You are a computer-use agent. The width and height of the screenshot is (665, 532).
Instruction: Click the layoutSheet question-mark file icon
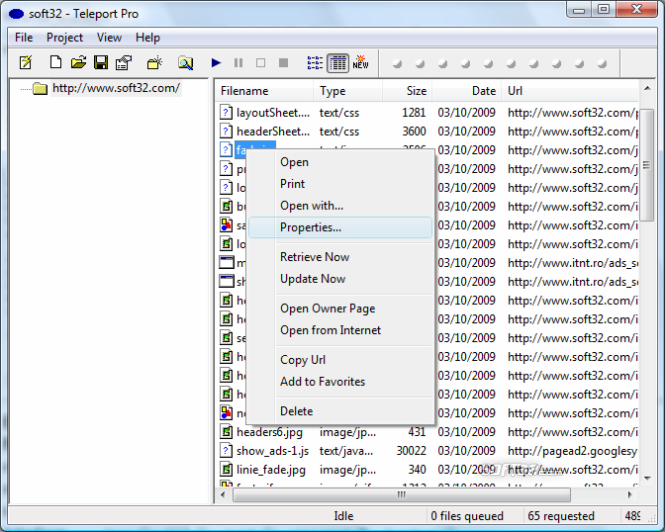pos(226,113)
